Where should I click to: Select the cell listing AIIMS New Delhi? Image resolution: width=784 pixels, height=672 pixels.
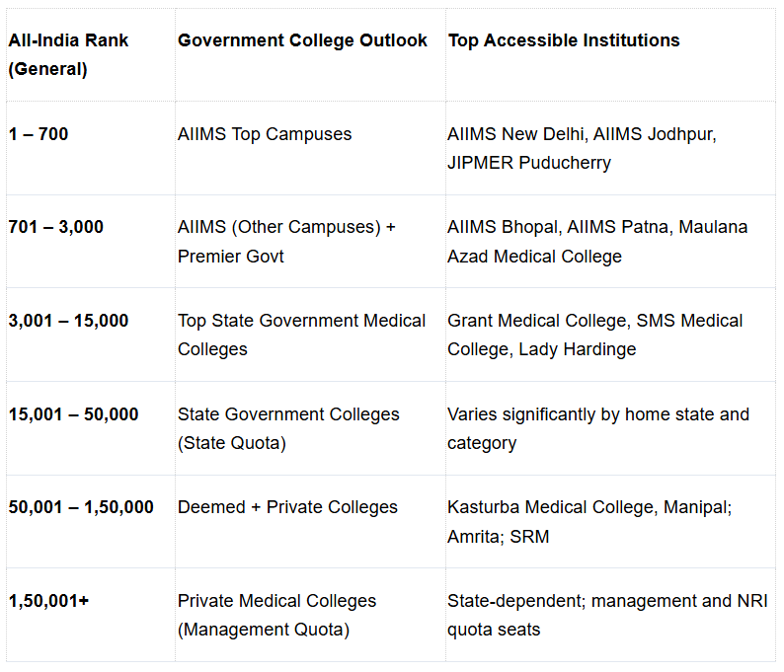click(x=582, y=148)
